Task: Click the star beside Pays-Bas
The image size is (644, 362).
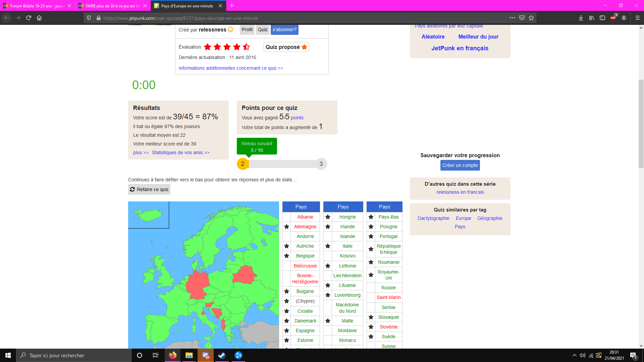Action: click(371, 217)
